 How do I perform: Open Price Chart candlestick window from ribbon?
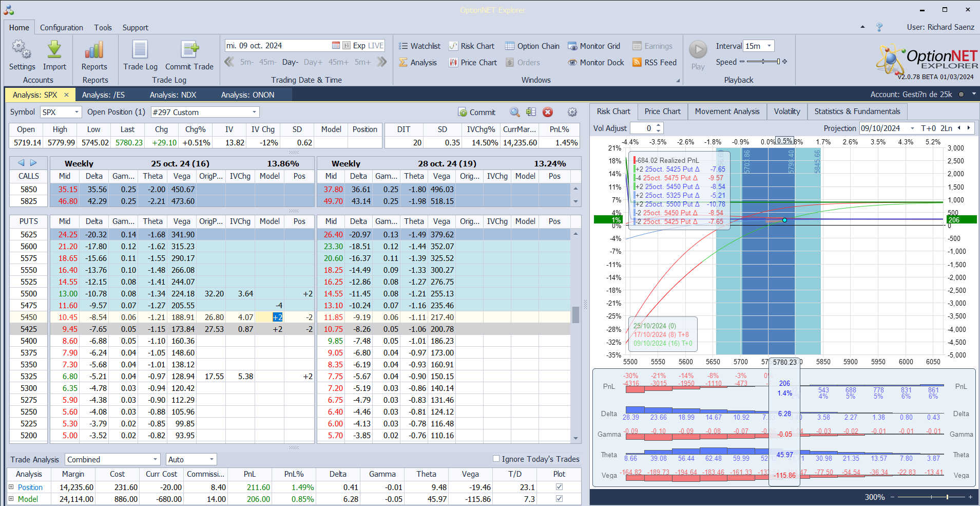point(473,62)
